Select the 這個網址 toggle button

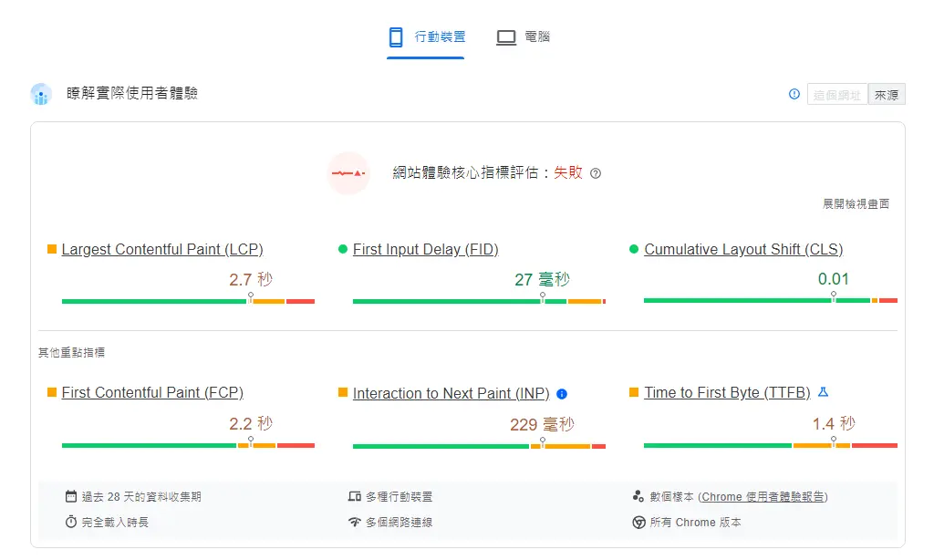(x=836, y=94)
